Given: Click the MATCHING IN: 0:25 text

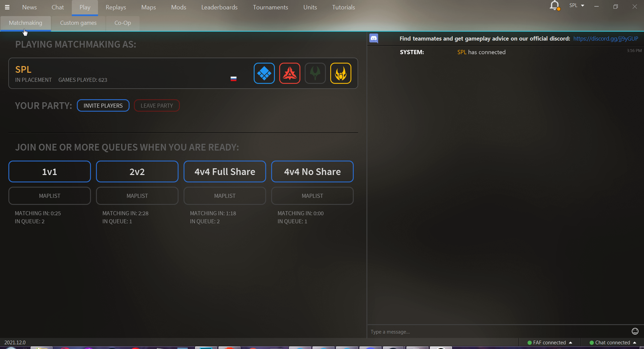Looking at the screenshot, I should [x=38, y=213].
